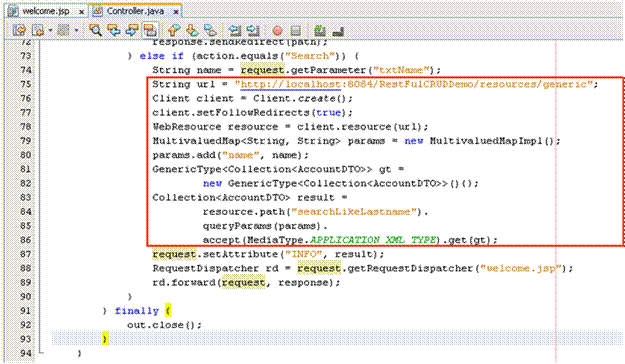The height and width of the screenshot is (364, 625).
Task: Click "searchLikeLastname" string on line 84
Action: click(354, 211)
